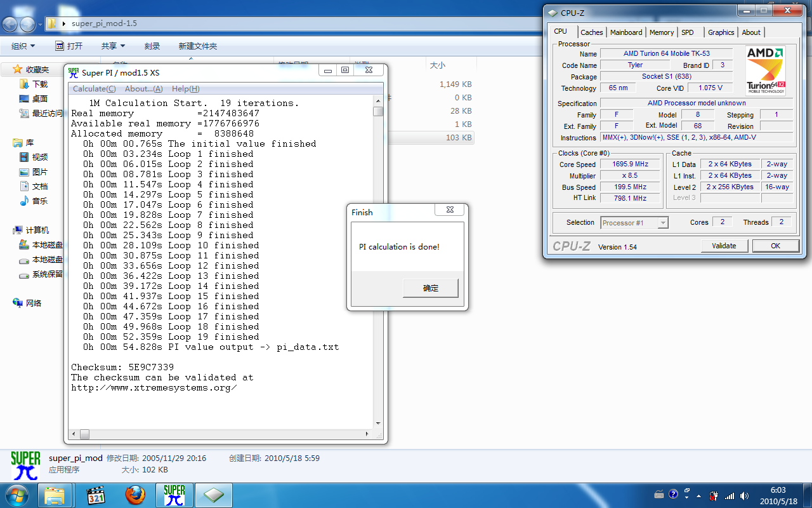This screenshot has height=508, width=812.
Task: Open the About menu in Super PI
Action: pos(143,89)
